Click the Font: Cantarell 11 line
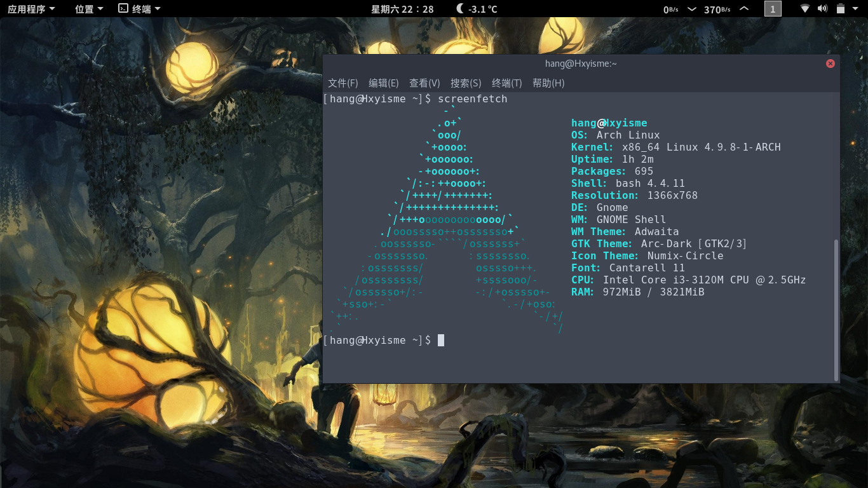Viewport: 868px width, 488px height. [628, 268]
